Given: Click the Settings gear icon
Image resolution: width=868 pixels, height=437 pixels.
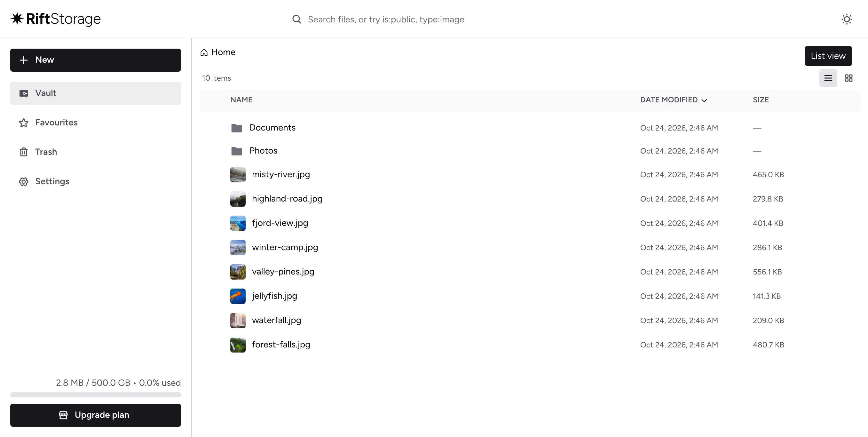Looking at the screenshot, I should pyautogui.click(x=24, y=182).
